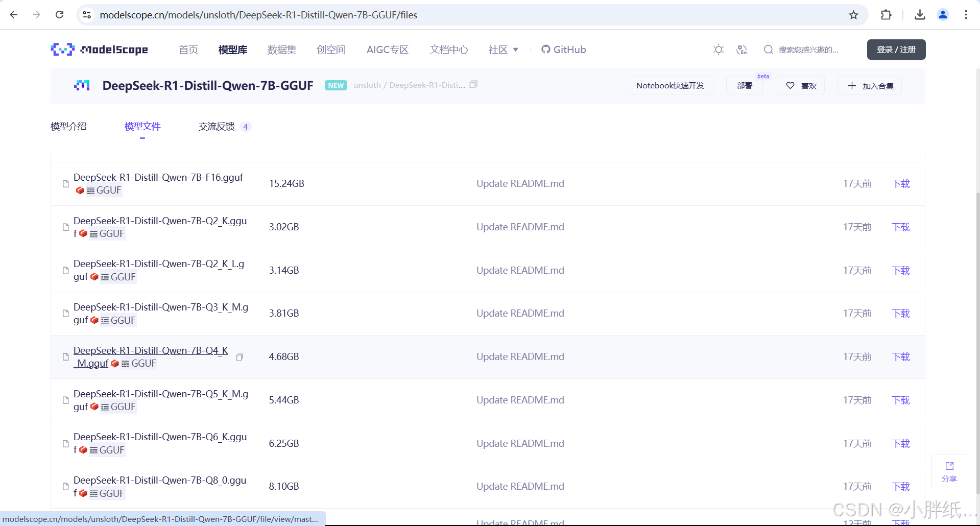Switch site language via translate icon
Image resolution: width=980 pixels, height=526 pixels.
coord(742,50)
